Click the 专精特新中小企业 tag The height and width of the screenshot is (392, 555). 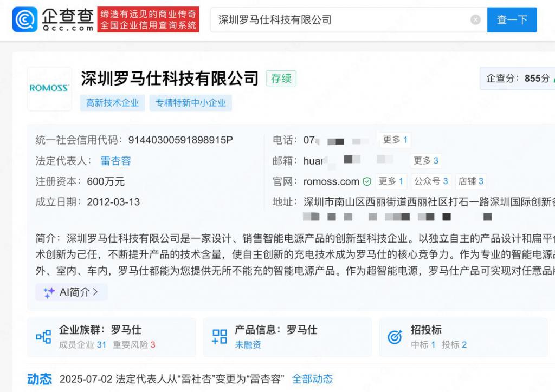coord(191,103)
